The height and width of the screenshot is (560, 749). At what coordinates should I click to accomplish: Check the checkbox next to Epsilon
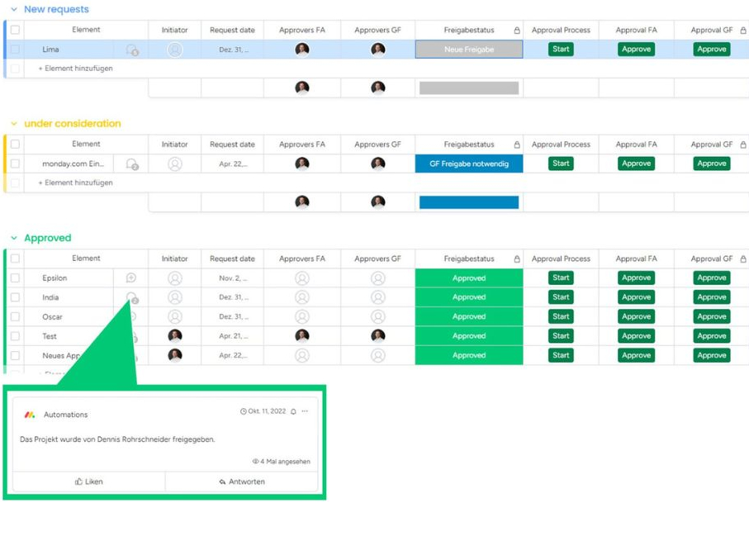(13, 278)
